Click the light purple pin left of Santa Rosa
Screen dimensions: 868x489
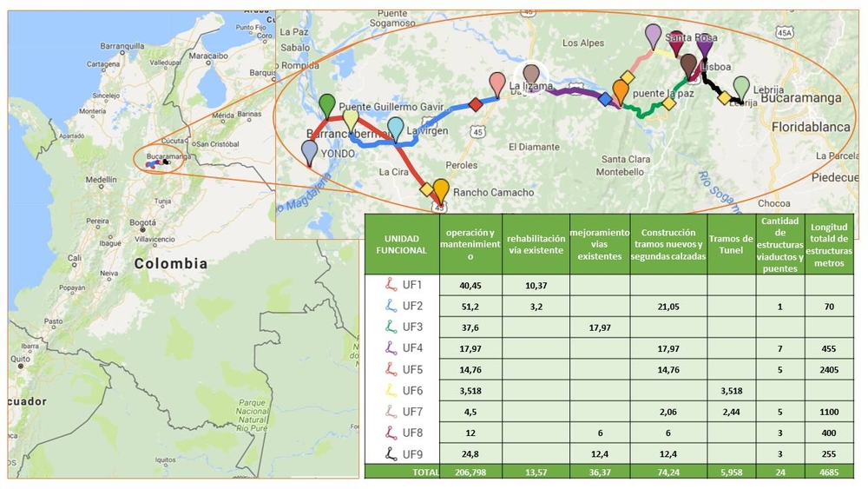tap(654, 36)
